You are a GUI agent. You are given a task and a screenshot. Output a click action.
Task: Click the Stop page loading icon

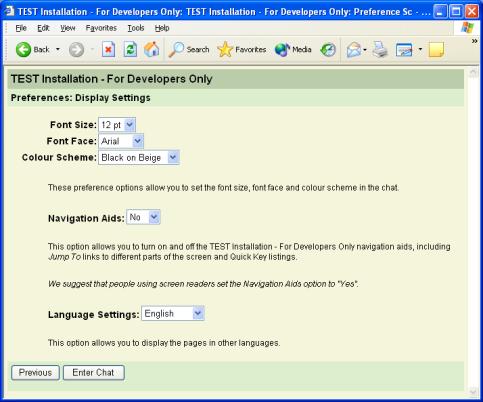point(108,50)
